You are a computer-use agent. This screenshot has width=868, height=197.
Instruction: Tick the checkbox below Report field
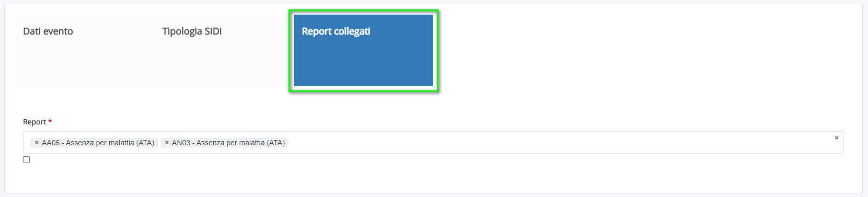coord(26,160)
